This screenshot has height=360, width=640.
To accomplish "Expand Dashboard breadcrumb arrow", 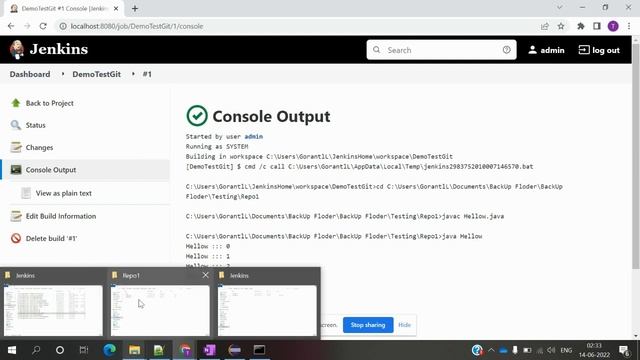I will click(62, 74).
